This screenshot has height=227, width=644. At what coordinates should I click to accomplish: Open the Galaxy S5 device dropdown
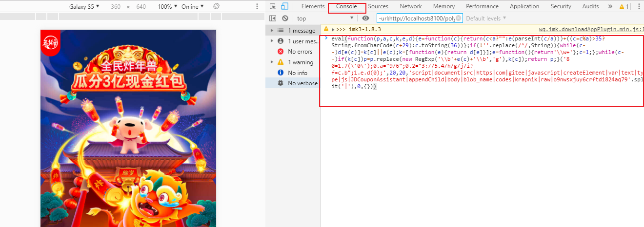84,6
